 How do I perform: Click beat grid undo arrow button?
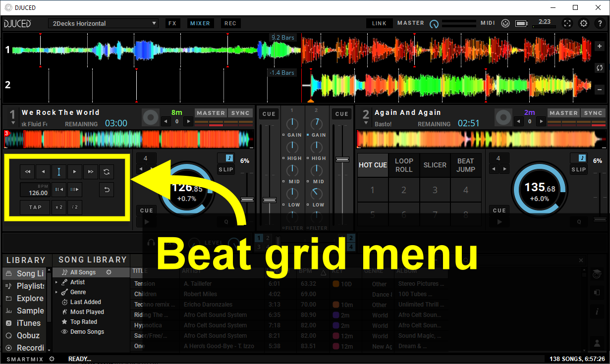point(107,189)
